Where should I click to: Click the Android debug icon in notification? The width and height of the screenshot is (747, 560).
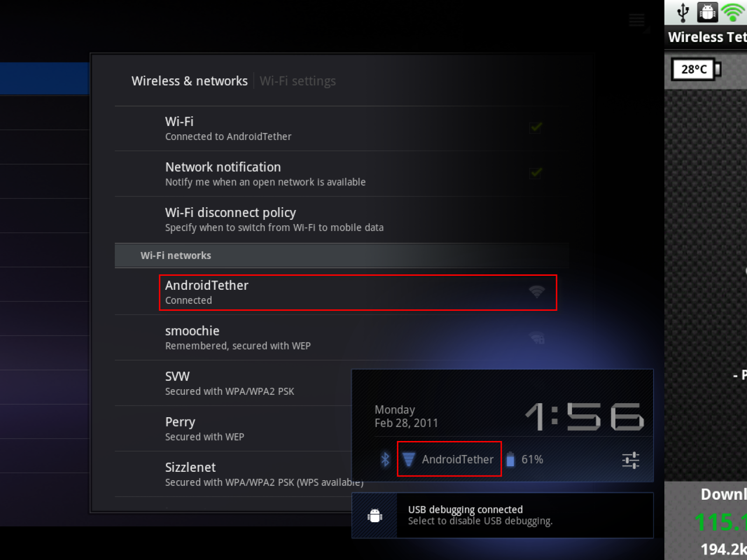[x=375, y=516]
